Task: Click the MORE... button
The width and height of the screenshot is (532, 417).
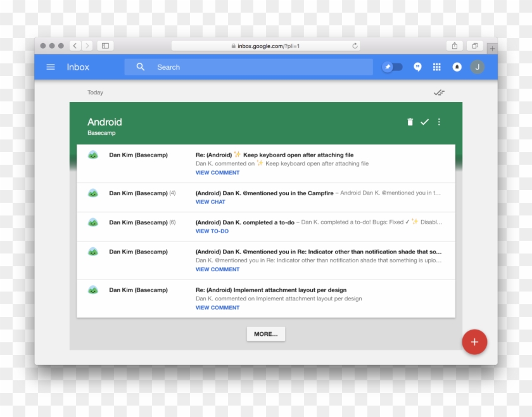Action: (x=265, y=334)
